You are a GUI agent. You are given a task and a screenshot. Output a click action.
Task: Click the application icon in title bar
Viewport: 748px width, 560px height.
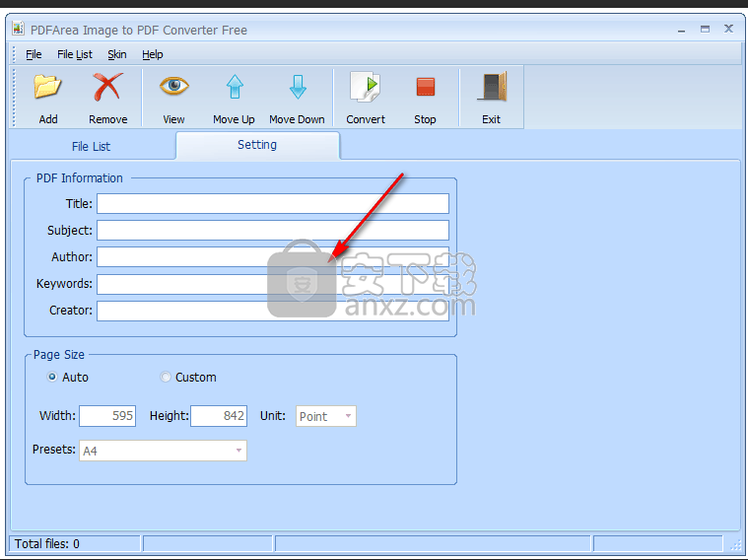tap(18, 29)
